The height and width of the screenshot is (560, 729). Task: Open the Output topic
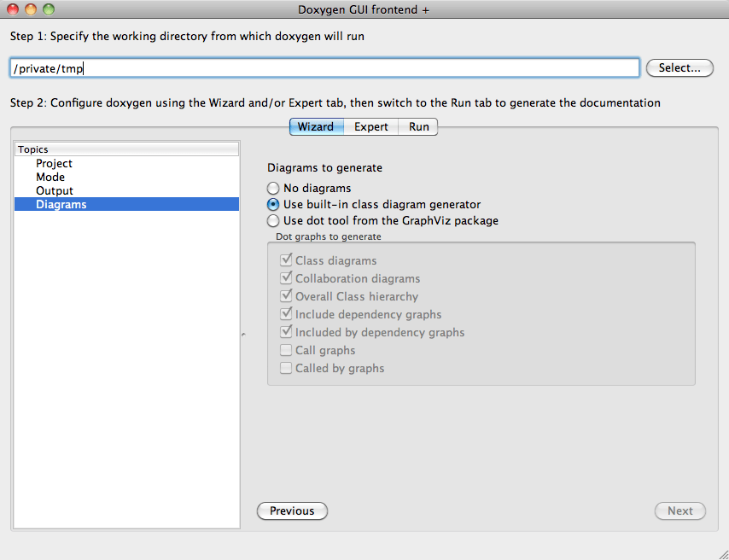tap(126, 190)
